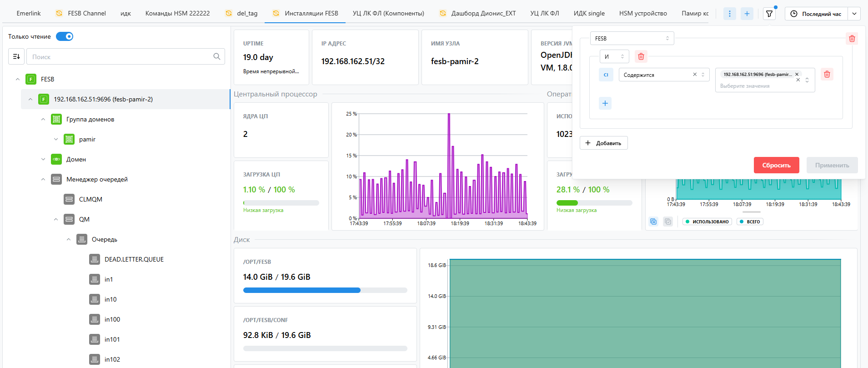Click the sort icon beside search field
This screenshot has height=368, width=868.
coord(16,56)
